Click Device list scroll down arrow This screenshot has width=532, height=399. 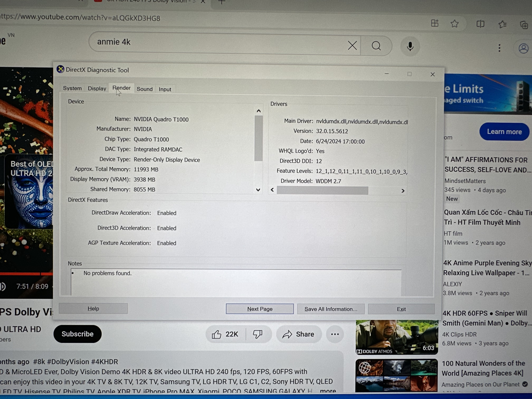point(258,190)
